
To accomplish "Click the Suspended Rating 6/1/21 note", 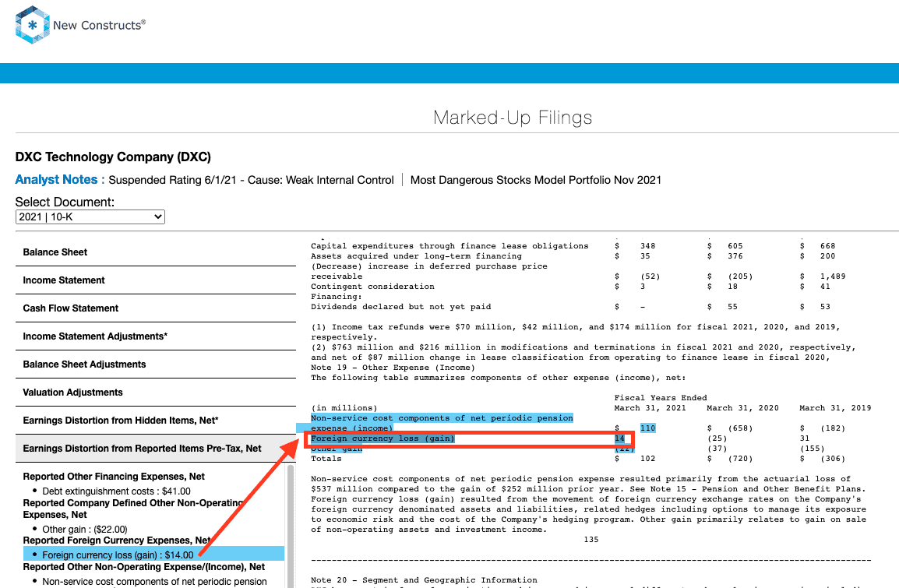I will point(251,180).
